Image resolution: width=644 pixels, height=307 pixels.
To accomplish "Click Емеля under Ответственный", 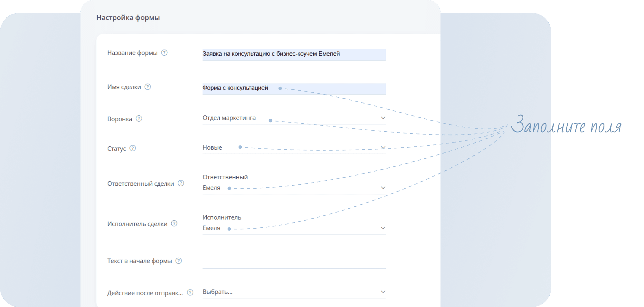I will (211, 188).
